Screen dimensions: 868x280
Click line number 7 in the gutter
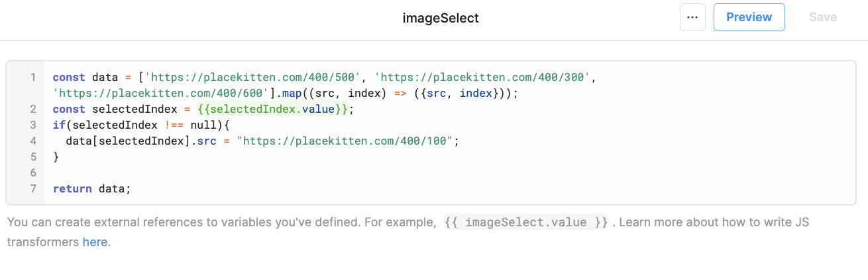[32, 188]
